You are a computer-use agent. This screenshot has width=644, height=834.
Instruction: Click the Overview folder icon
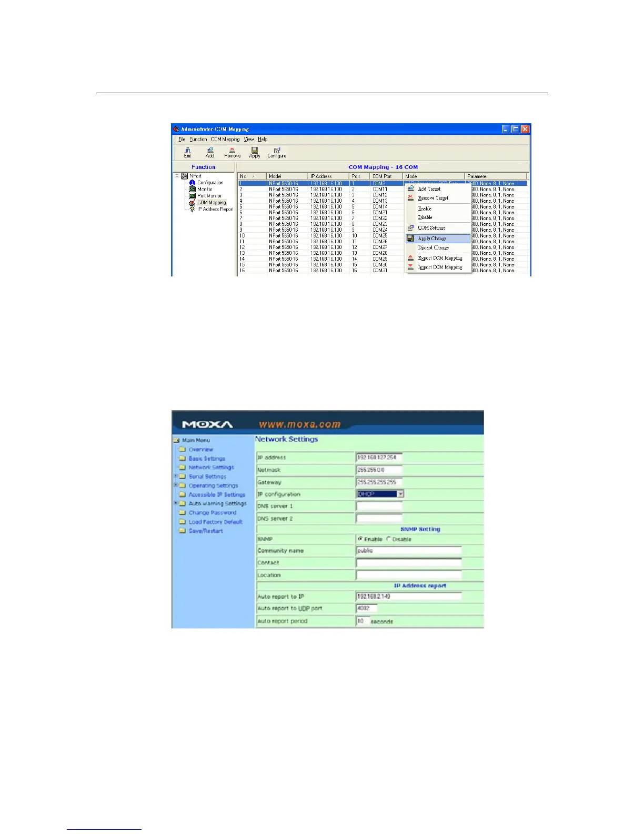[183, 450]
